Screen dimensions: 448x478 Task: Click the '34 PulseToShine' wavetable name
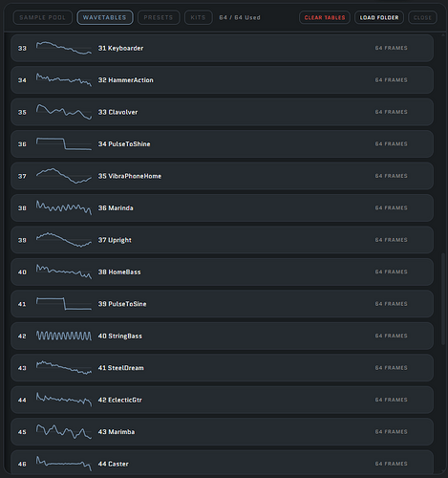[124, 144]
